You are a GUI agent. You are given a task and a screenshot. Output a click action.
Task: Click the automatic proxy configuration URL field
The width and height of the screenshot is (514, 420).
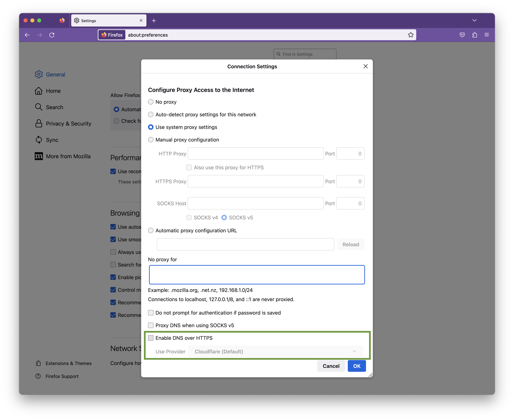(x=245, y=244)
